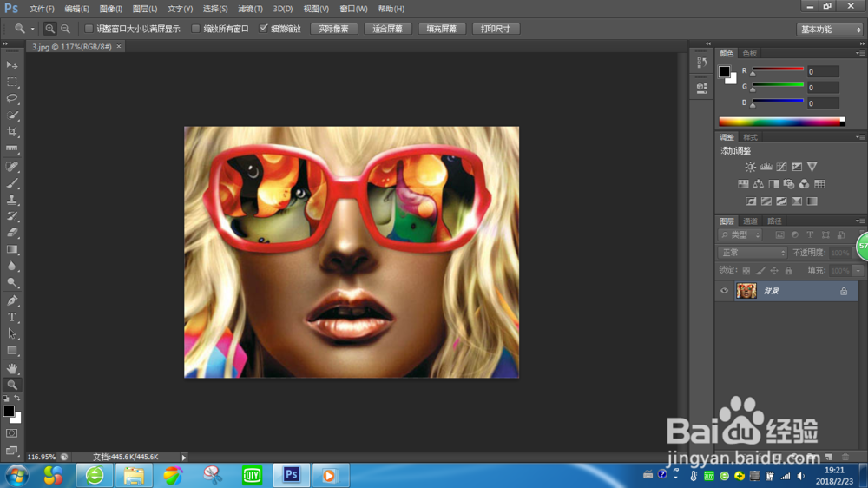Click the 填充屏幕 button
Screen dimensions: 868x488
click(442, 29)
